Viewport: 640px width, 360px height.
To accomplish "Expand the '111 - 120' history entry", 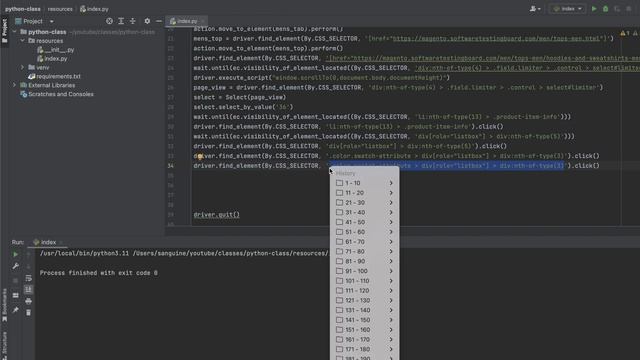I will [364, 291].
